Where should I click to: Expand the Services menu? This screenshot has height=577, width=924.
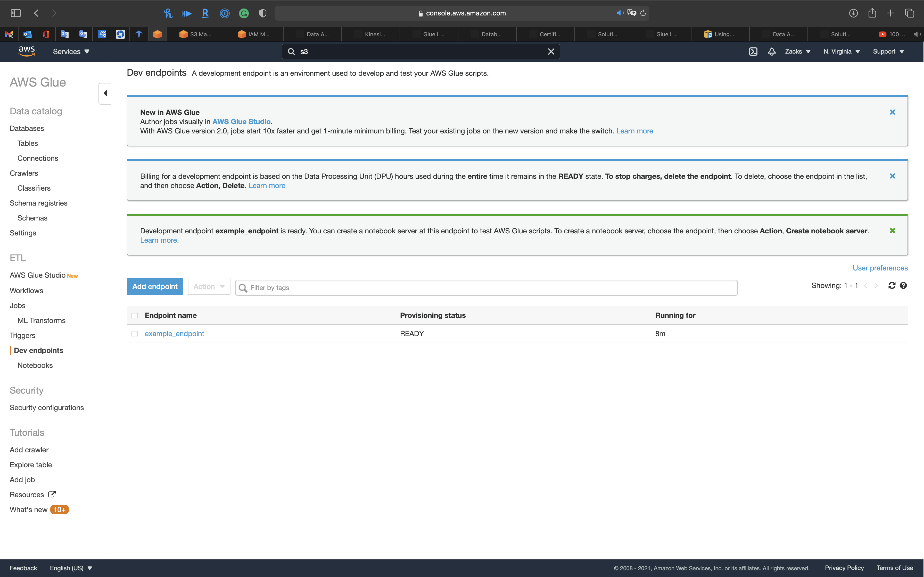click(x=71, y=52)
